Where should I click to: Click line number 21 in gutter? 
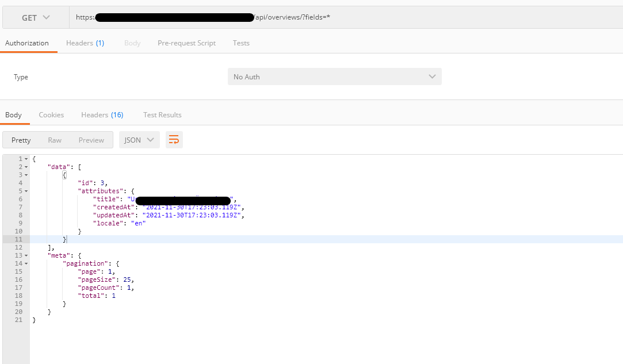tap(18, 320)
